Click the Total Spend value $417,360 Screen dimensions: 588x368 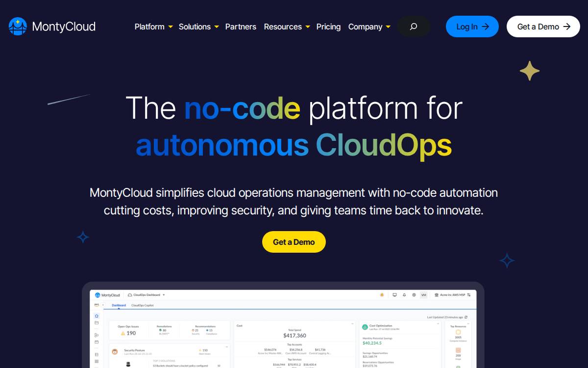(x=294, y=336)
